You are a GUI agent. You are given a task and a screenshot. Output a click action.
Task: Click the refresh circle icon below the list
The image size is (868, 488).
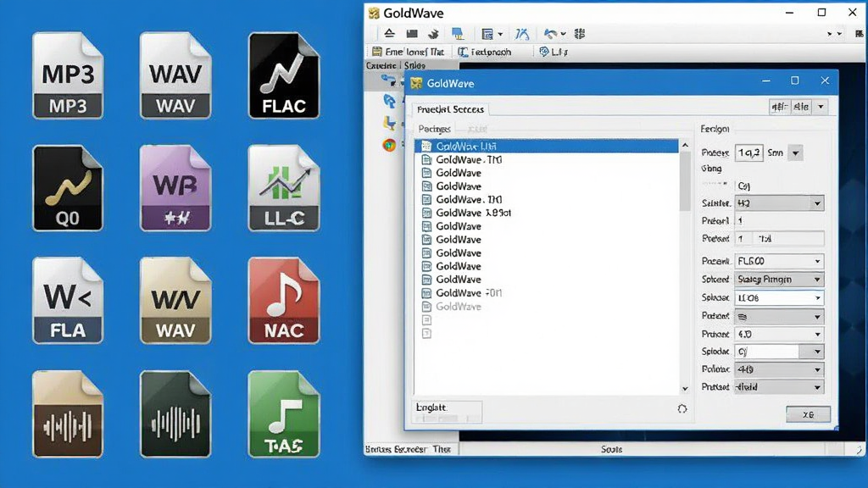click(x=682, y=409)
